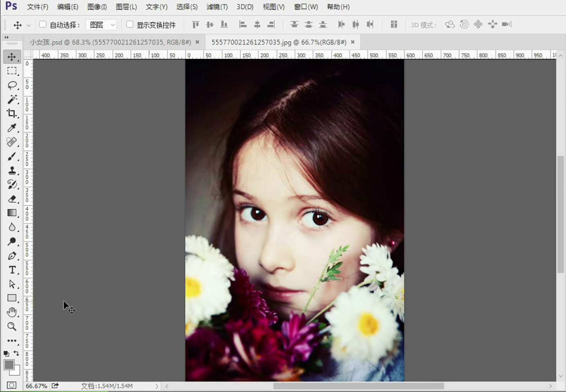
Task: Open the 帮助(H) menu
Action: pos(338,7)
